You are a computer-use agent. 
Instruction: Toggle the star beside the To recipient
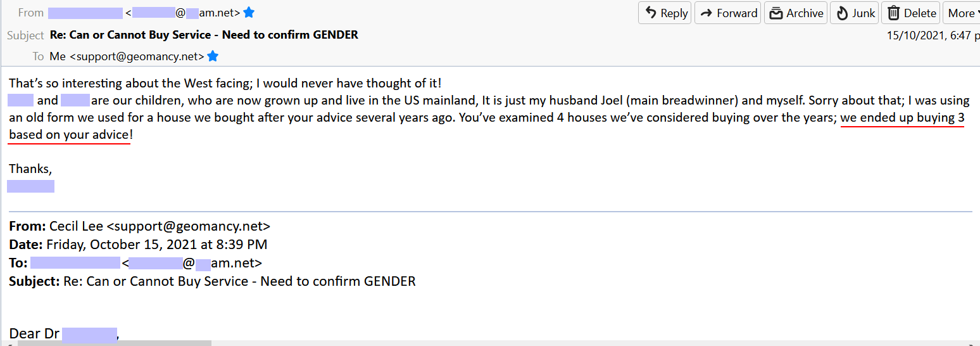(x=213, y=56)
